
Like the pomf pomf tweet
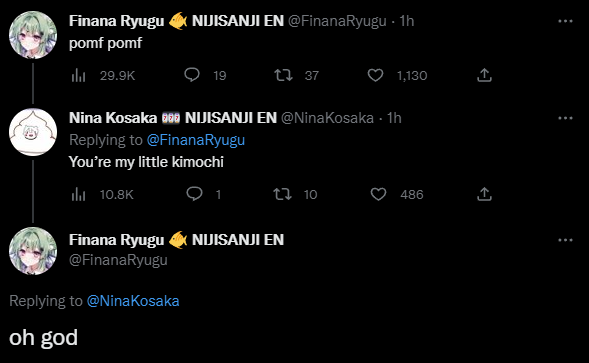click(x=397, y=76)
